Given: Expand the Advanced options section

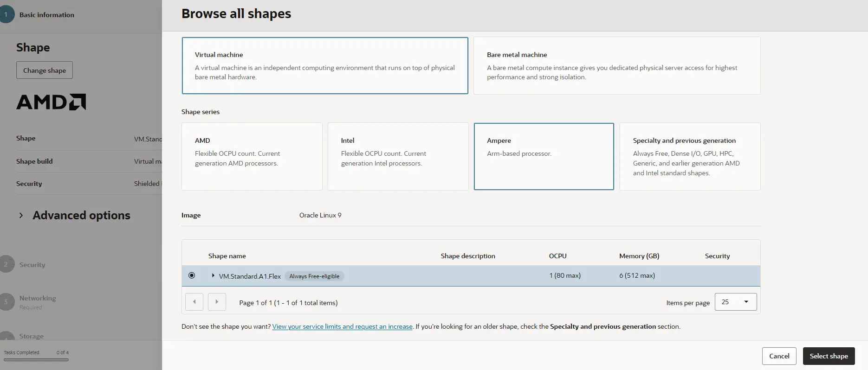Looking at the screenshot, I should [21, 215].
